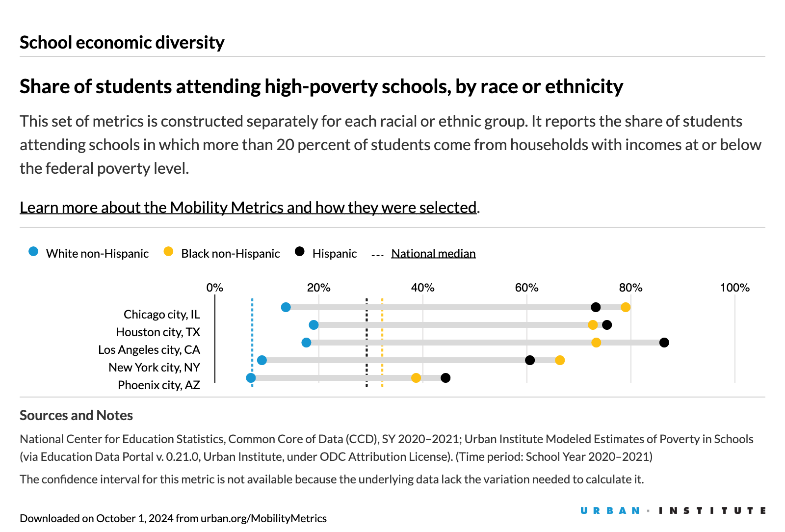Viewport: 785px width, 532px height.
Task: Select Houston's blue White non-Hispanic data point
Action: (x=314, y=325)
